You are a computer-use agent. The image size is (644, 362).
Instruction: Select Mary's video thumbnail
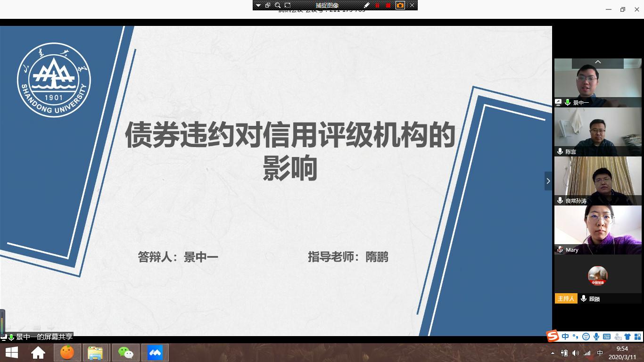click(598, 230)
